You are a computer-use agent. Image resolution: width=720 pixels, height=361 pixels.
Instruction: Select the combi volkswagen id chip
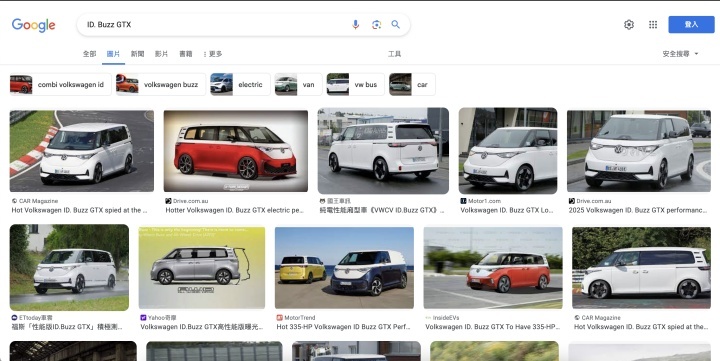pos(61,85)
